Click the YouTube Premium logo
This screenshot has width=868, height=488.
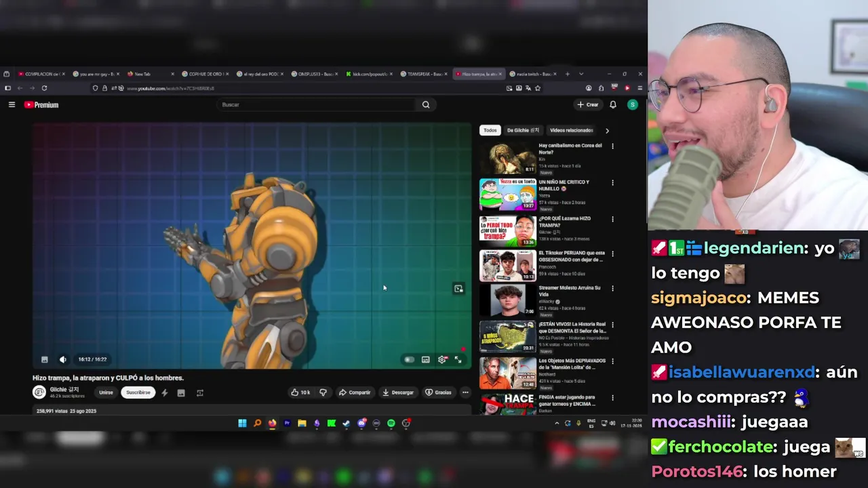pos(41,105)
